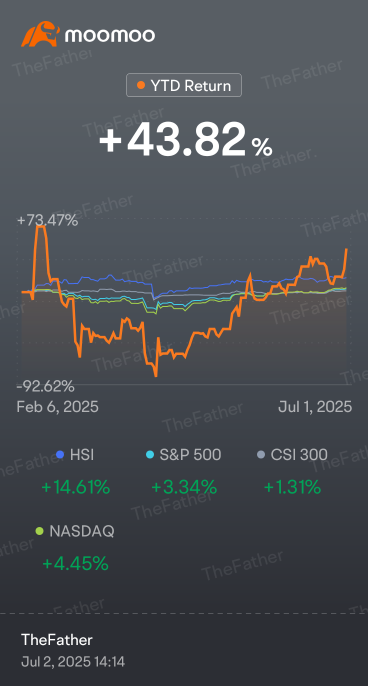Screen dimensions: 368x686
Task: Select the YTD Return pill button
Action: pos(184,85)
